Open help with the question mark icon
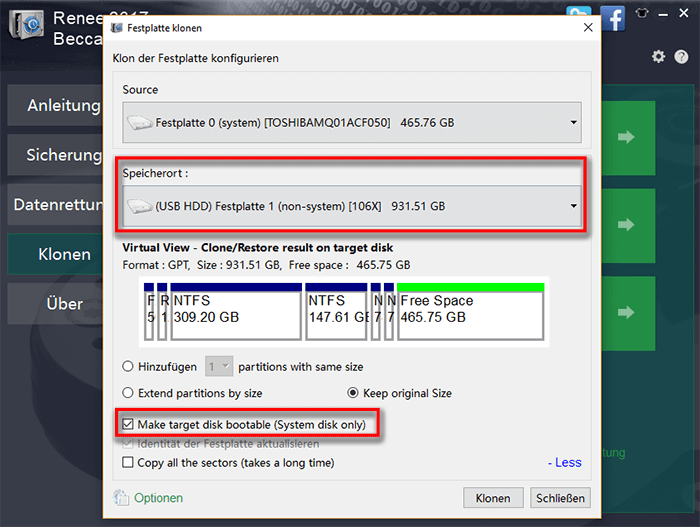 tap(681, 57)
